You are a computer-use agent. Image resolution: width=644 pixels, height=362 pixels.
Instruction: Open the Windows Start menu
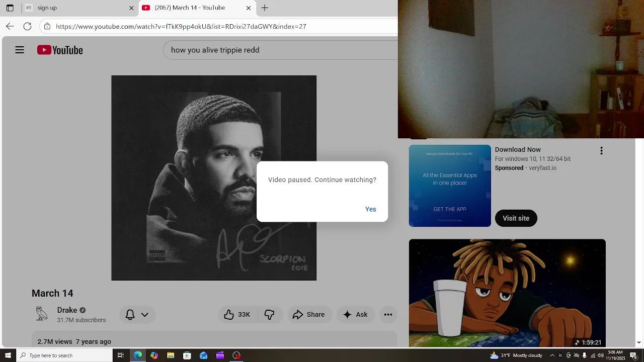coord(8,355)
